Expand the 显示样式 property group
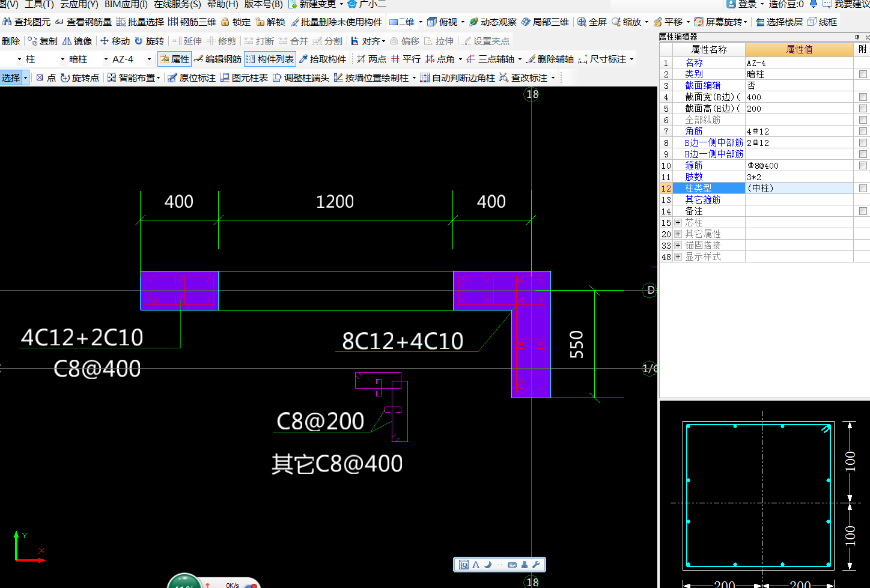This screenshot has width=870, height=588. click(678, 256)
